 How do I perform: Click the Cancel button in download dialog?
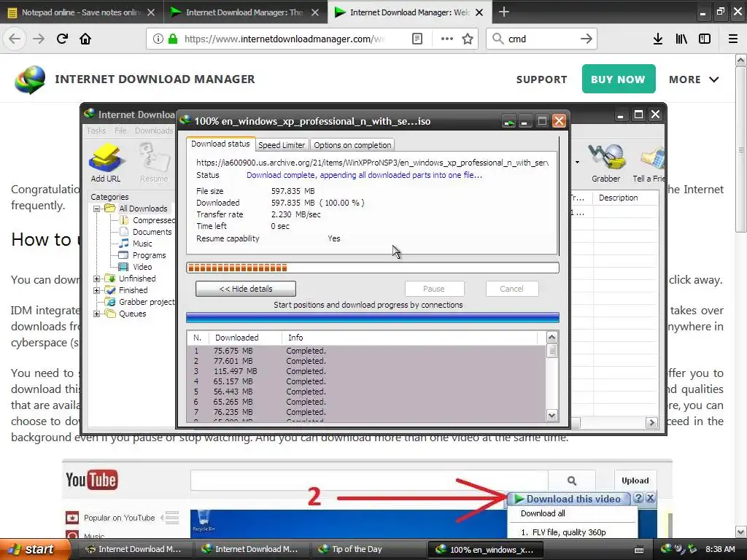(x=511, y=289)
